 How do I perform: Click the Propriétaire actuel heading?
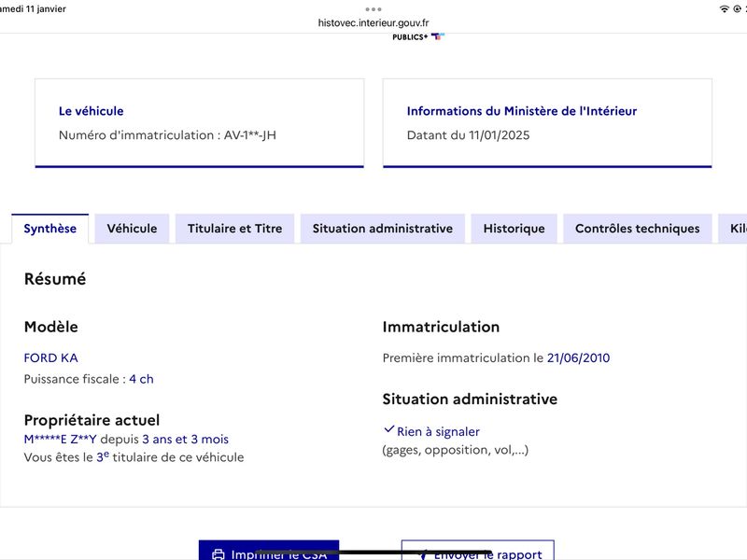pos(92,420)
